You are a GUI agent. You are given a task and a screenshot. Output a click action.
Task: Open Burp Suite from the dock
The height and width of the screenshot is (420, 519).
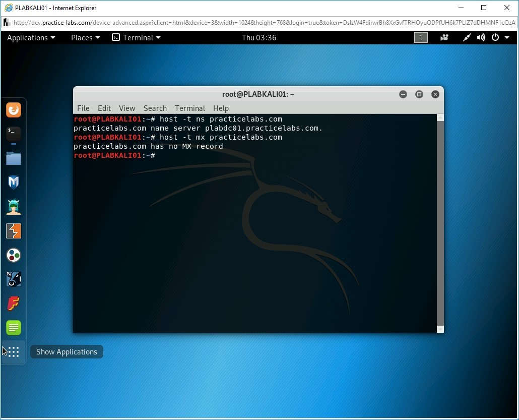coord(14,231)
